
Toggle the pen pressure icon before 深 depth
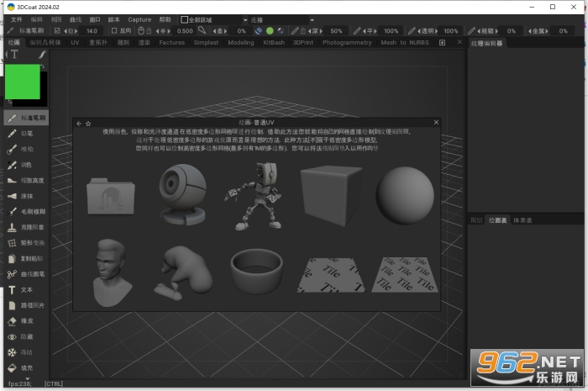point(295,31)
